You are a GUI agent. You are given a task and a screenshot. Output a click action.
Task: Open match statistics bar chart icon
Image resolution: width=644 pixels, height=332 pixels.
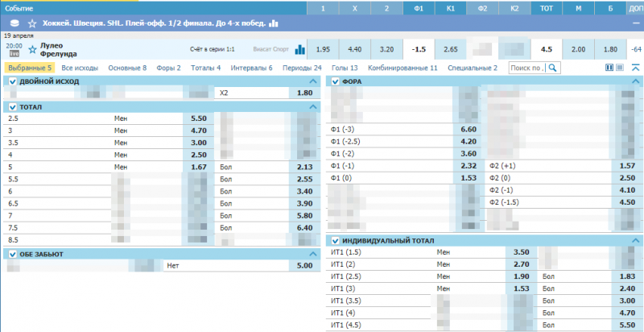[x=299, y=49]
